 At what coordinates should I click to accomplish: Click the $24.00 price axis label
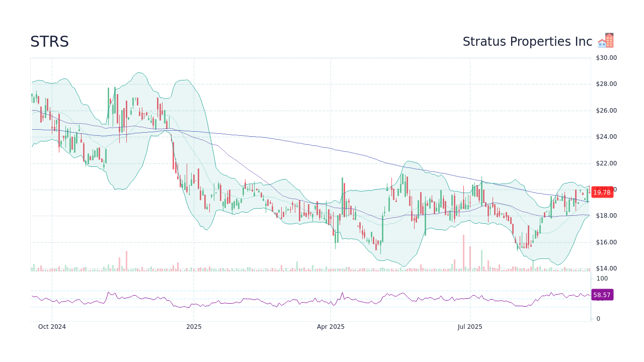[606, 137]
